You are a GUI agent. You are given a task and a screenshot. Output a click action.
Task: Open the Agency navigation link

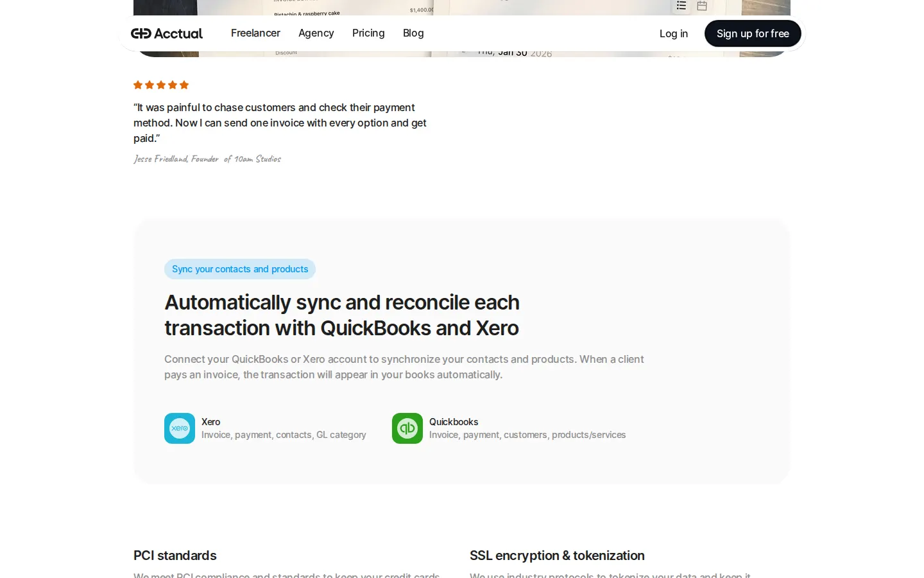316,33
